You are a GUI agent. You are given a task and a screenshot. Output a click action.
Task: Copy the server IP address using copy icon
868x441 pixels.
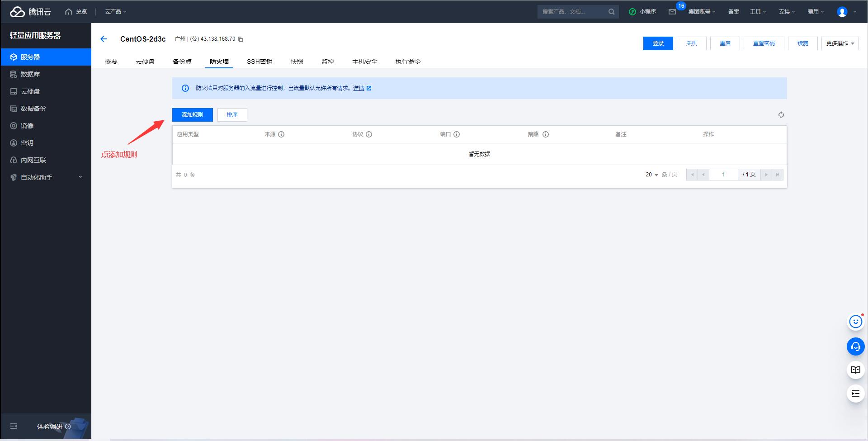click(240, 39)
